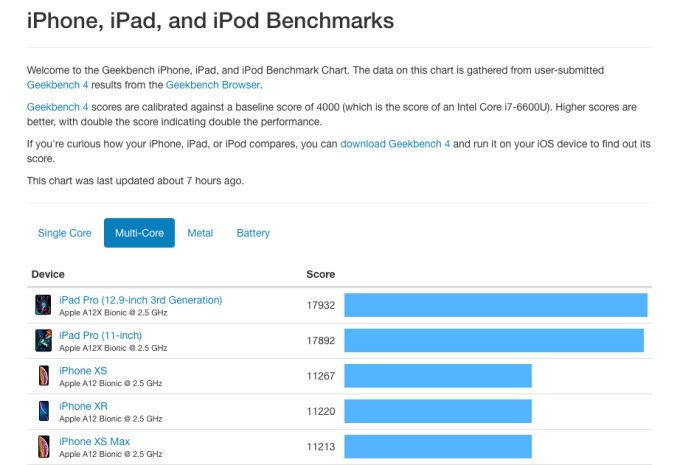Select the Multi-Core tab
Screen dimensions: 680x465
139,233
